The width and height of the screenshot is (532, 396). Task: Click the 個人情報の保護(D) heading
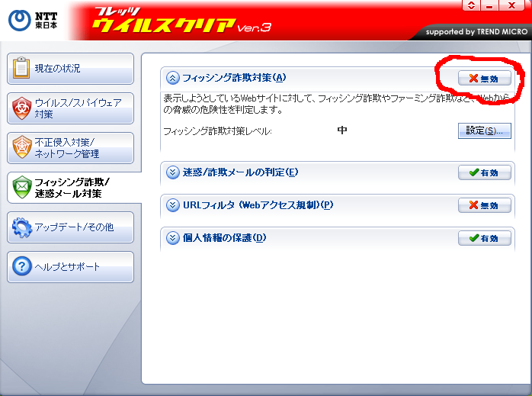coord(224,237)
